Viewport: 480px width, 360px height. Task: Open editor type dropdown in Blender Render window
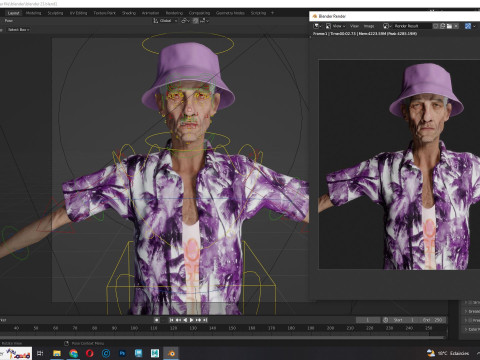317,26
